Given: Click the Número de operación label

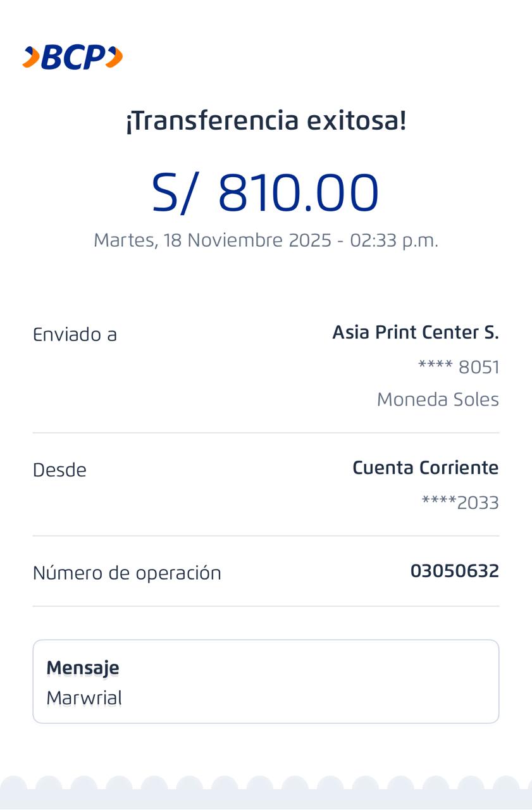Looking at the screenshot, I should (127, 573).
